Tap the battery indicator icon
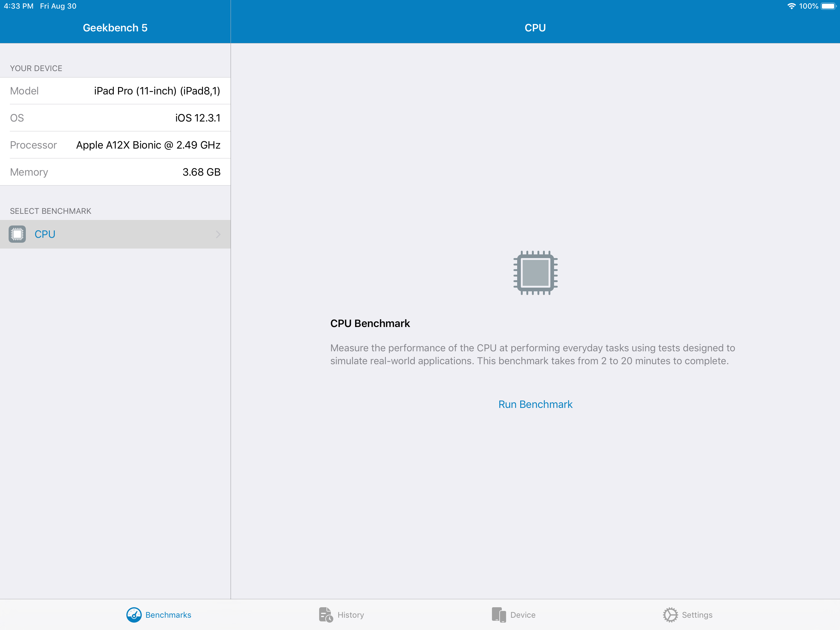The width and height of the screenshot is (840, 630). 828,6
